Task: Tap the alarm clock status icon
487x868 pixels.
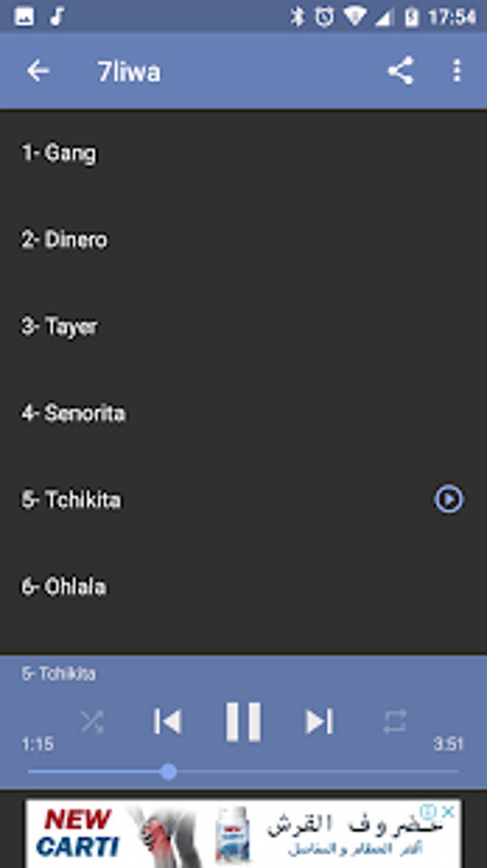Action: tap(324, 17)
